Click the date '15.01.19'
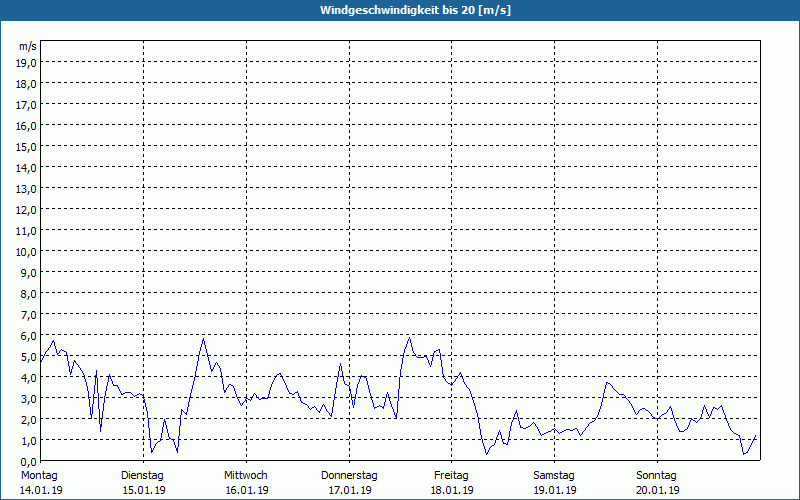This screenshot has height=500, width=800. 144,490
